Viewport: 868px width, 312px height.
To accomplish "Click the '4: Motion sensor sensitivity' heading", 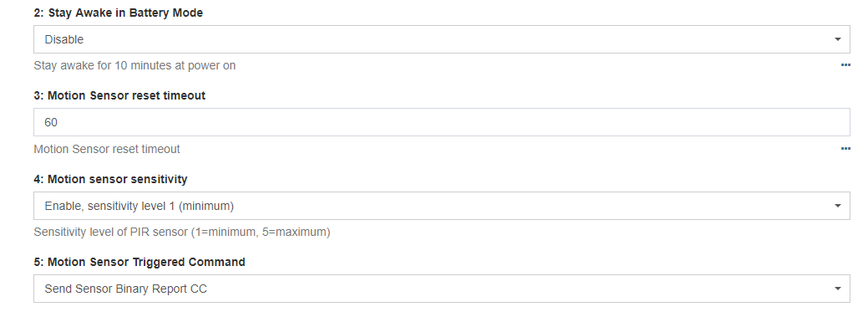I will (111, 179).
